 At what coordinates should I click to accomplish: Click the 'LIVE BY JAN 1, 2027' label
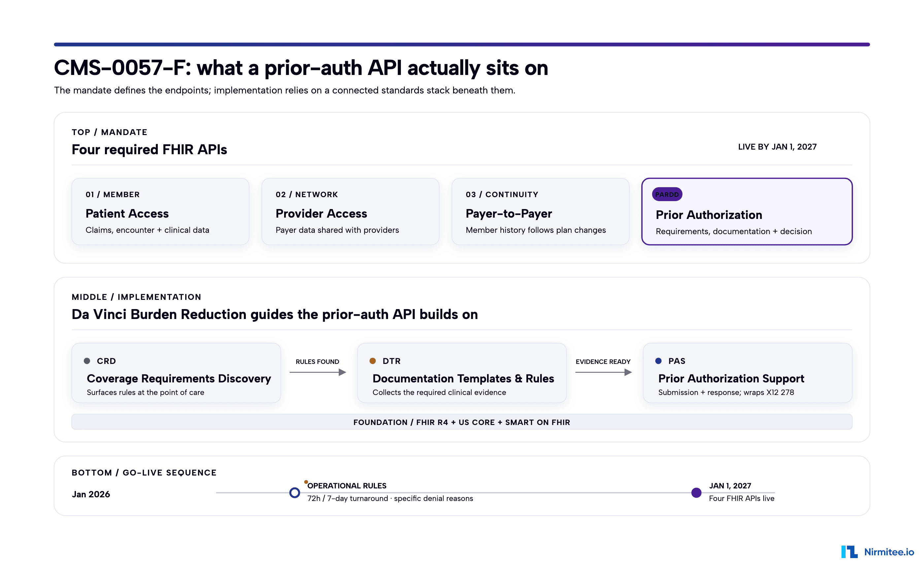click(777, 147)
